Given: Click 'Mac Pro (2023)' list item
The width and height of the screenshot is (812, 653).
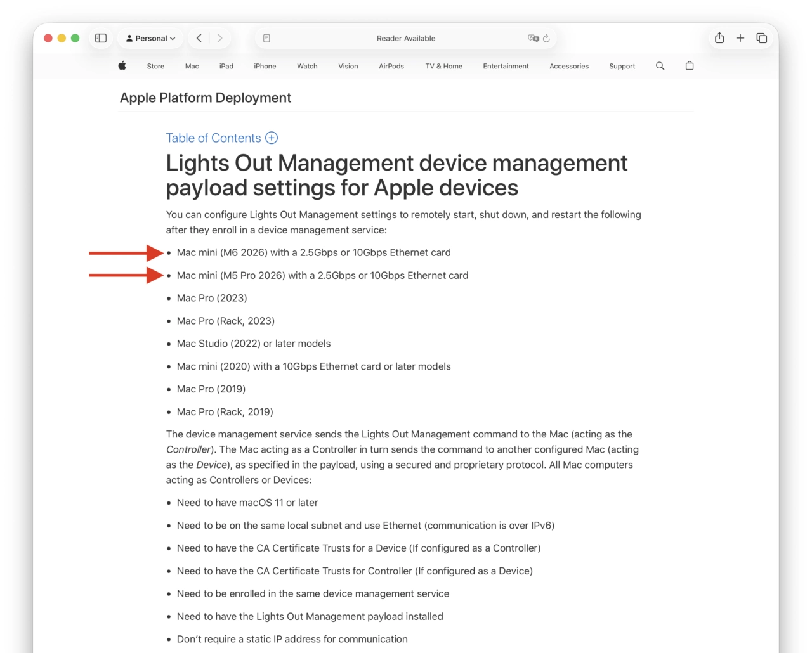Looking at the screenshot, I should (x=212, y=298).
